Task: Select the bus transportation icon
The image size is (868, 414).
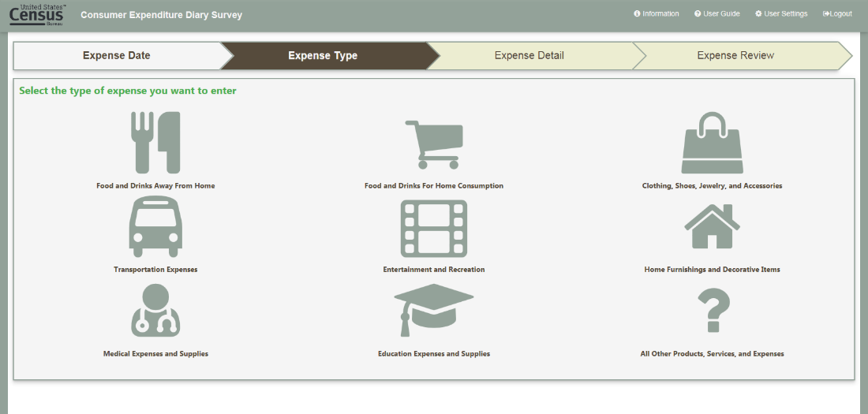Action: point(155,227)
